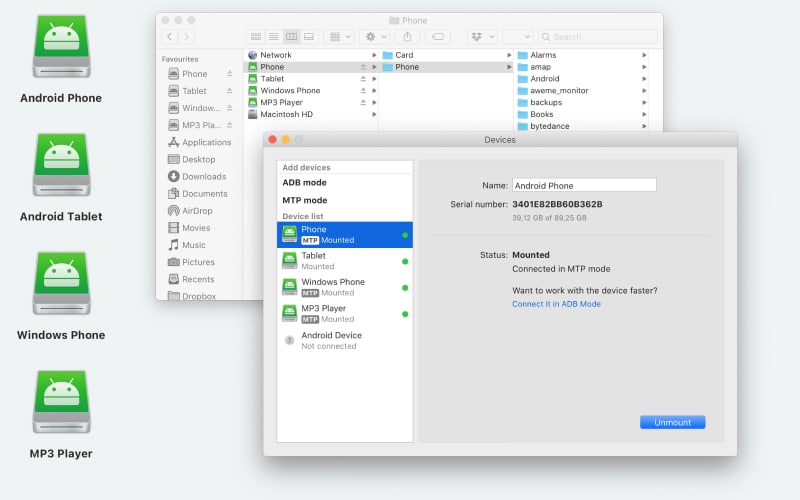Open the Finder group-by dropdown
Image resolution: width=800 pixels, height=500 pixels.
tap(340, 37)
